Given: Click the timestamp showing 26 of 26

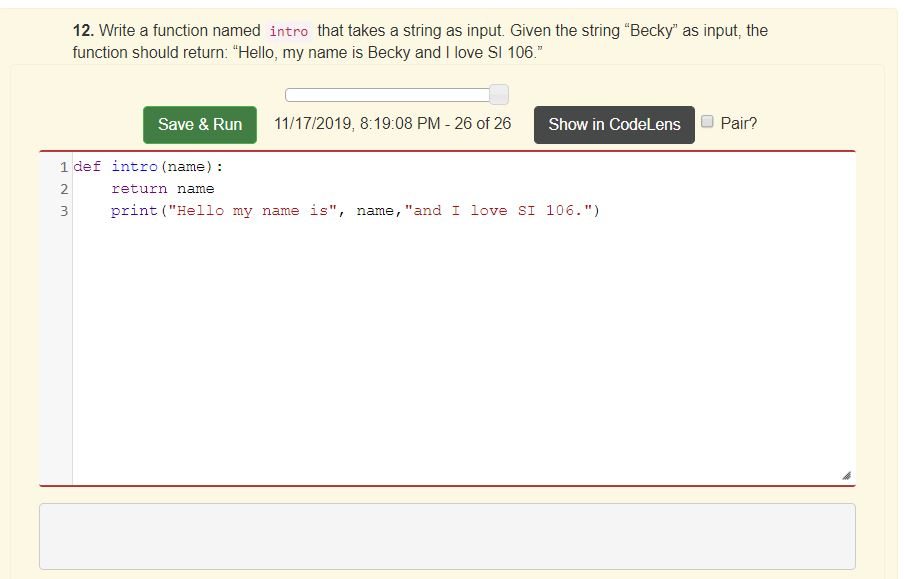Looking at the screenshot, I should (392, 124).
